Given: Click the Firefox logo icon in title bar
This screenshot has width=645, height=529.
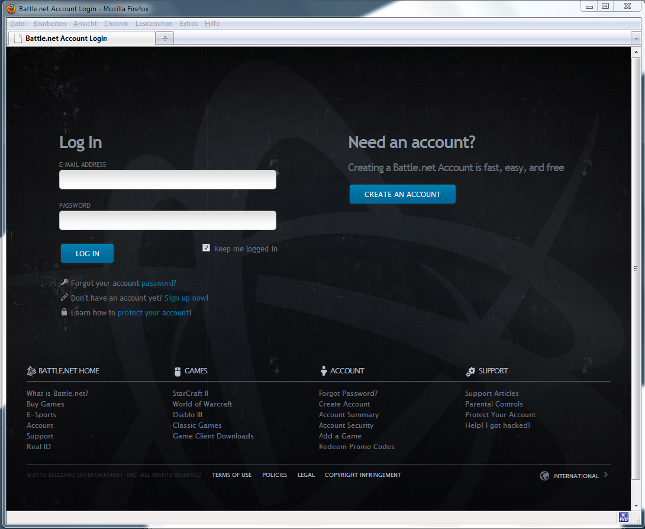Looking at the screenshot, I should click(11, 8).
